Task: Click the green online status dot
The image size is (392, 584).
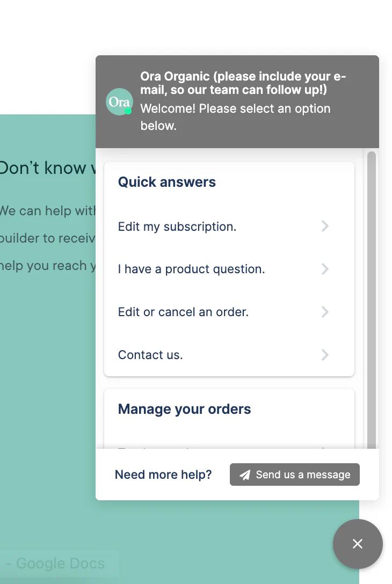Action: coord(129,111)
